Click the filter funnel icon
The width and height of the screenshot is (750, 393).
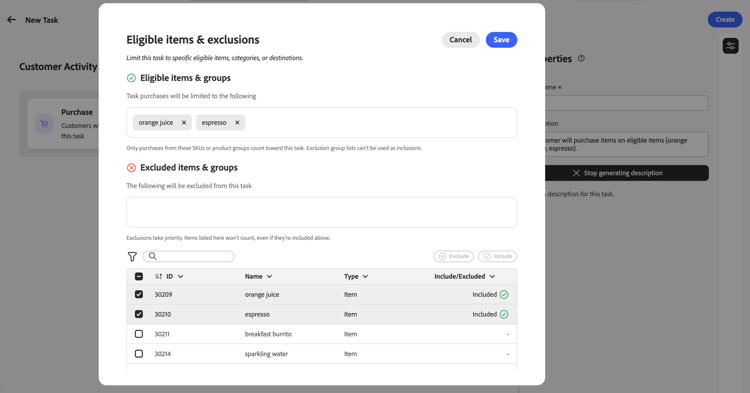point(132,257)
